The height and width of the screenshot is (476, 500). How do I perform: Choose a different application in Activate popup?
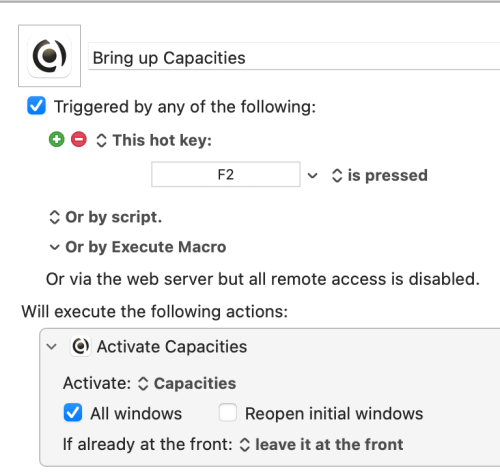[x=187, y=383]
